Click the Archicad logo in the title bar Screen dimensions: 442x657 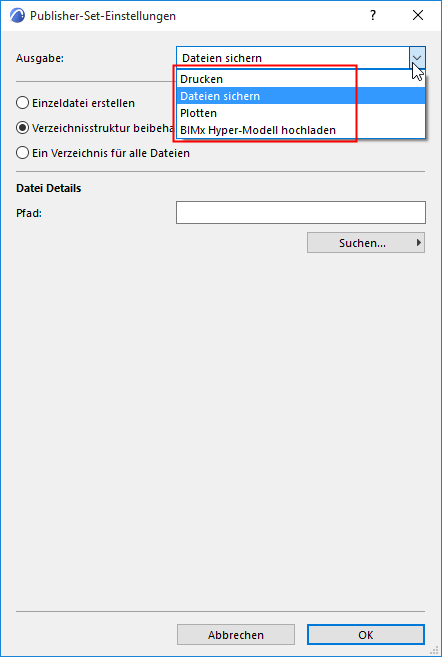tap(17, 16)
